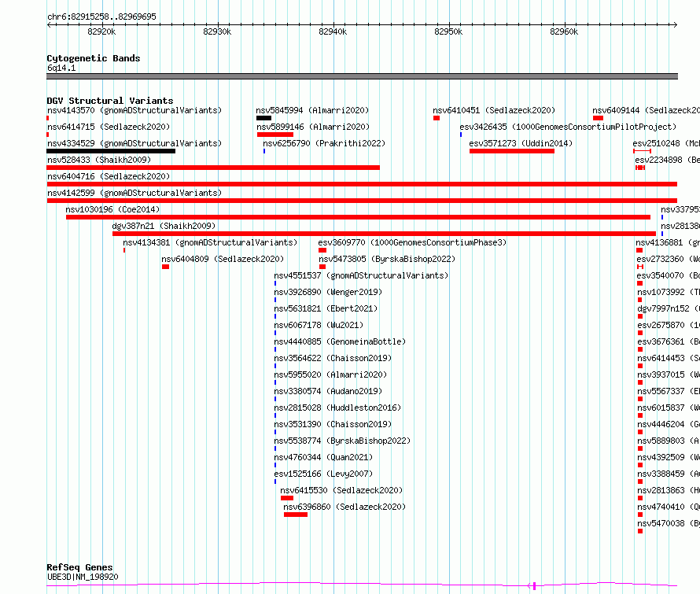Screen dimensions: 700x594
Task: Select the red nsv6404716 variant bar
Action: click(362, 184)
